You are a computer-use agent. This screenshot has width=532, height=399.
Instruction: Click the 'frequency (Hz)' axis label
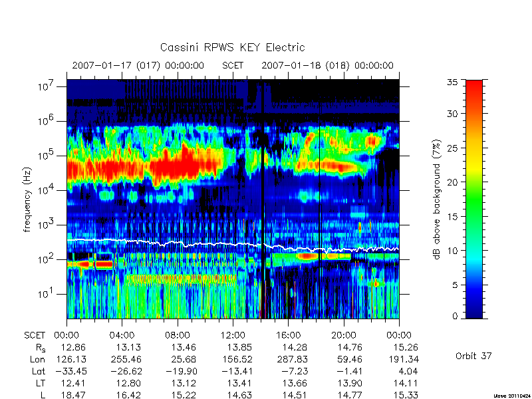tap(27, 199)
